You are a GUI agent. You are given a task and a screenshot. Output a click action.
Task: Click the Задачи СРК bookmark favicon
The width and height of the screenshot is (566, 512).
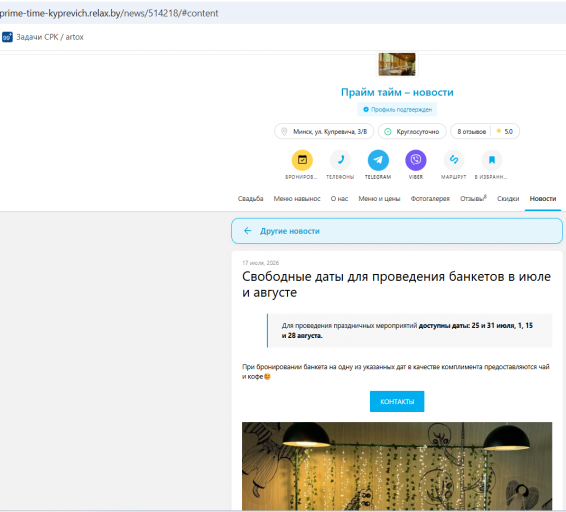click(x=7, y=37)
